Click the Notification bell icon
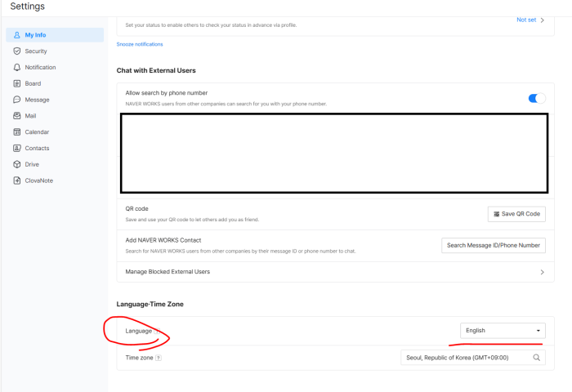This screenshot has width=572, height=392. (x=16, y=68)
